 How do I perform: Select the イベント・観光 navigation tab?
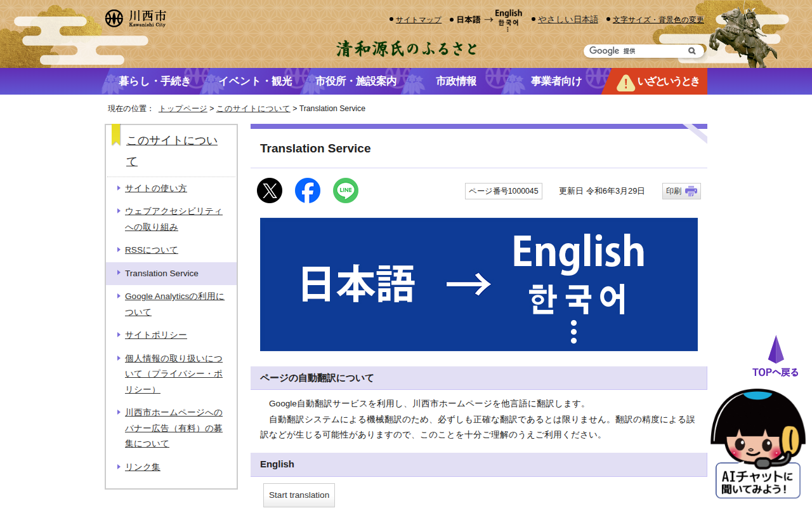point(255,81)
